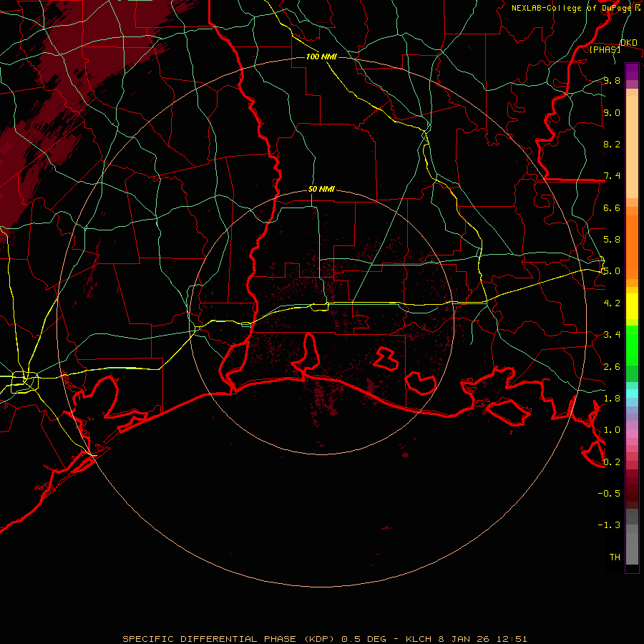Pick the yellow segment of the color bar

click(x=632, y=306)
